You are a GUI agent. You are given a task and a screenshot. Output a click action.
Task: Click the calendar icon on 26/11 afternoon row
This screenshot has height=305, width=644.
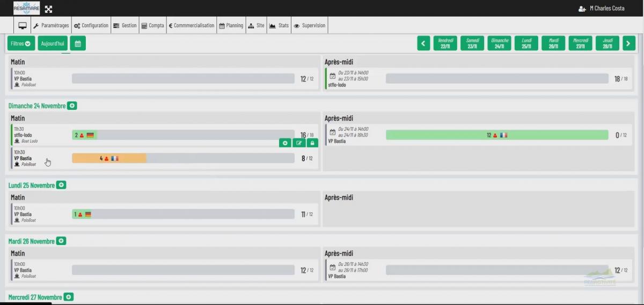pos(333,267)
